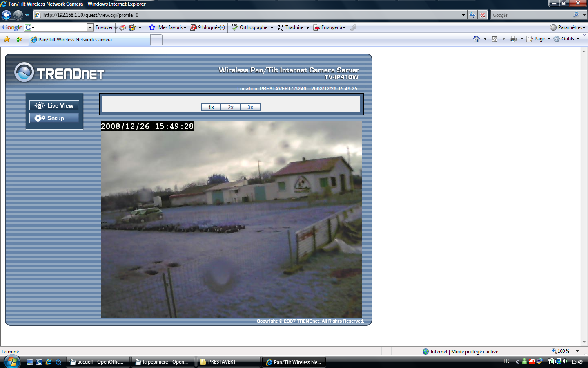Open the 100% zoom level control
Image resolution: width=588 pixels, height=368 pixels.
tap(561, 351)
